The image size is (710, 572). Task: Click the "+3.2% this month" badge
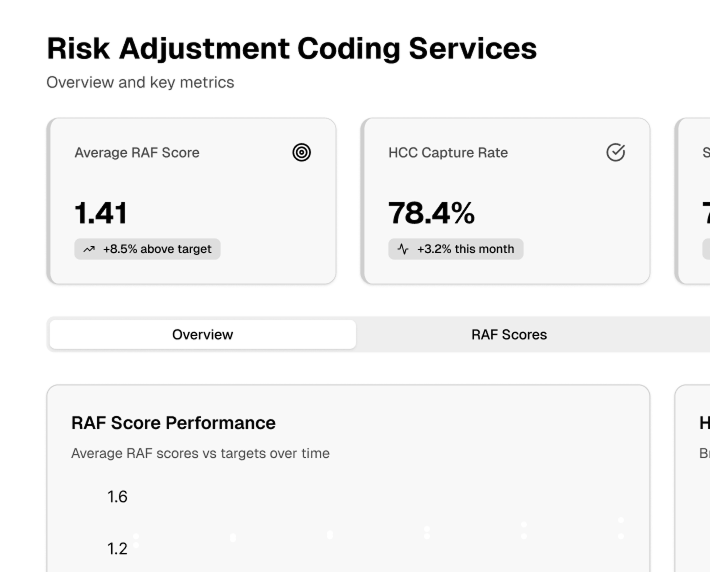456,249
